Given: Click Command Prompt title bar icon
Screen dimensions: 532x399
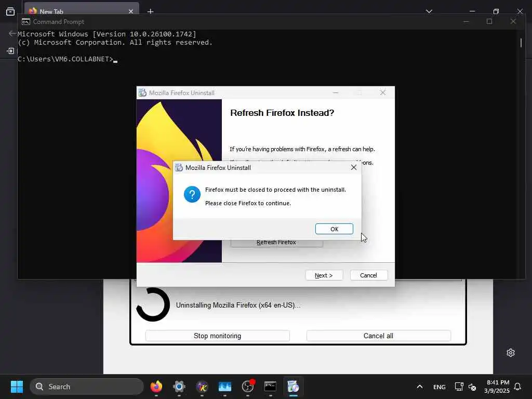Looking at the screenshot, I should [x=26, y=22].
